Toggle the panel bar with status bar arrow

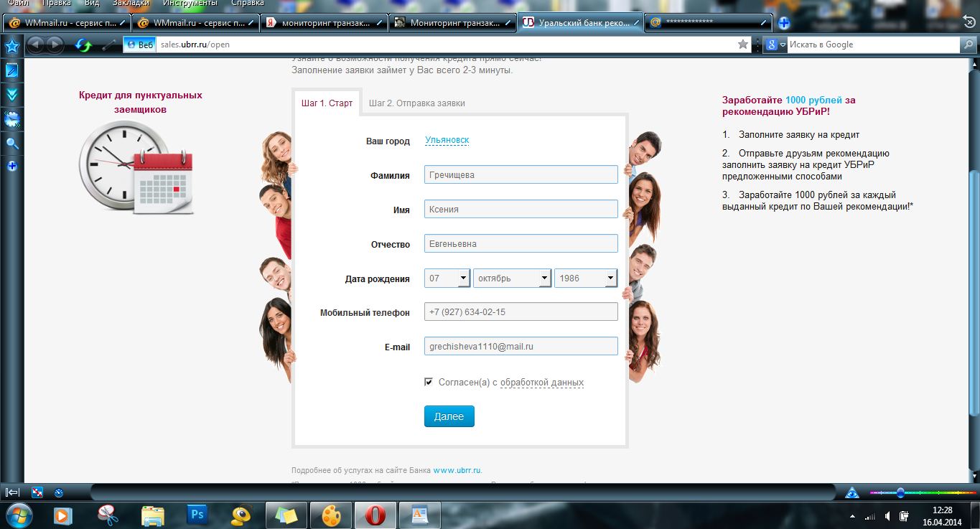coord(12,492)
